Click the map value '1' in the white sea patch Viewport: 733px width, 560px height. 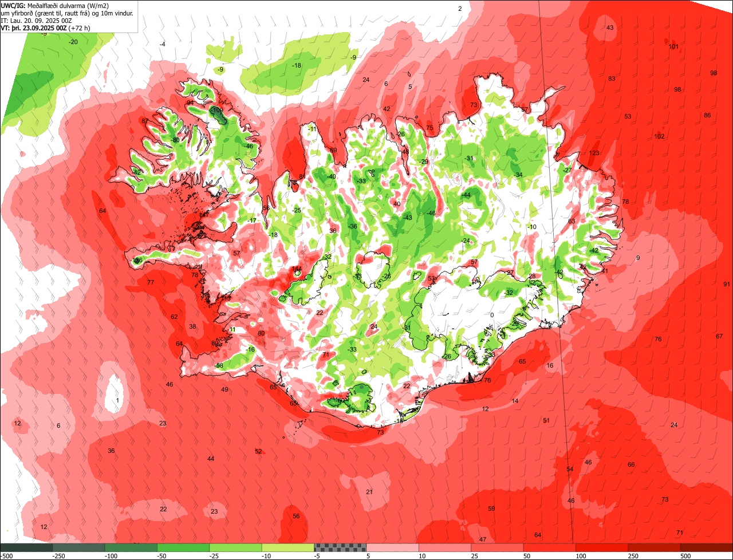[x=118, y=400]
